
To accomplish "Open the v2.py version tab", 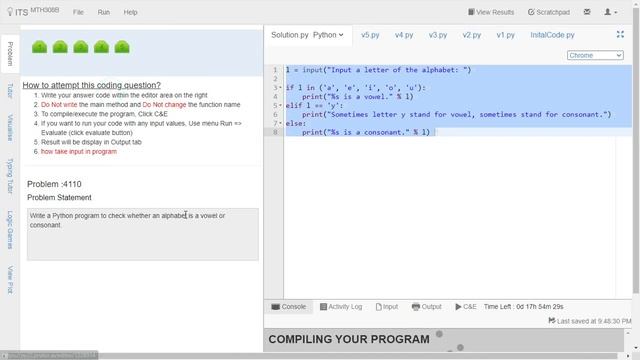I will tap(472, 35).
